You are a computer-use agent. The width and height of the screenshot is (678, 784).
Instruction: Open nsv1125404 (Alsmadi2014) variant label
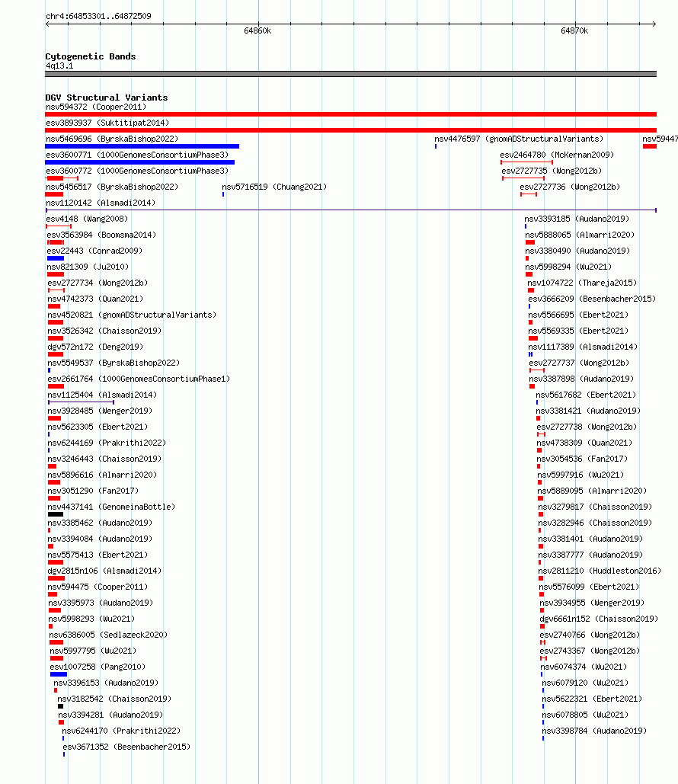103,395
